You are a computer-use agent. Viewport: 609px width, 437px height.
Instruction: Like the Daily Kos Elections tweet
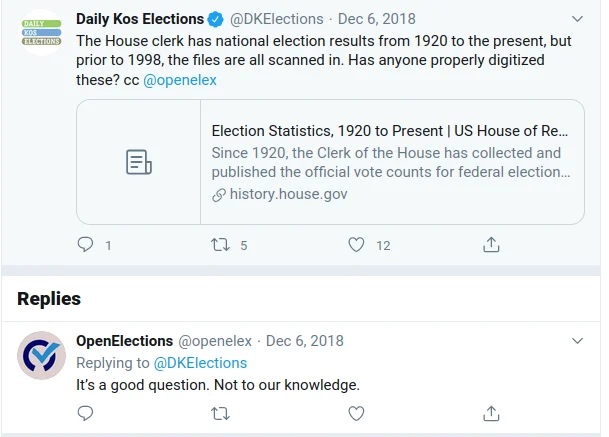point(356,244)
